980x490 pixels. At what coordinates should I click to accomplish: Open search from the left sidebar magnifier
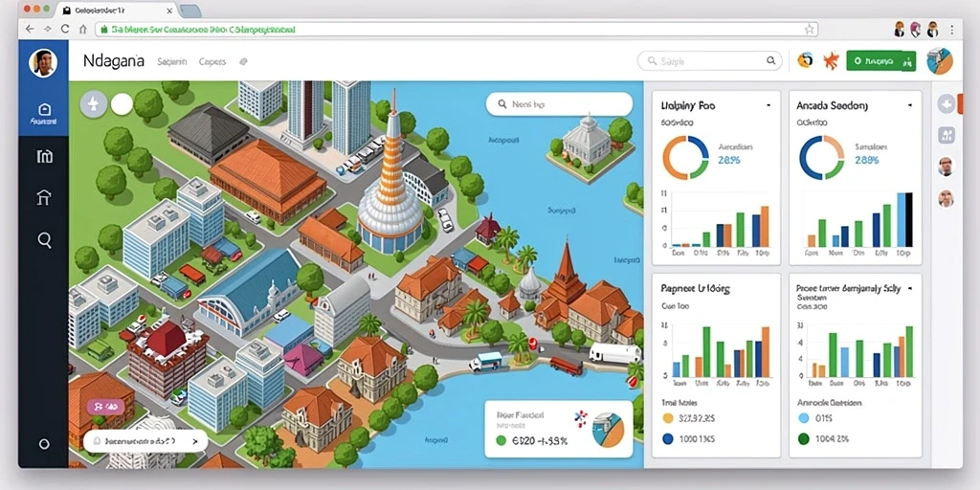pyautogui.click(x=44, y=240)
